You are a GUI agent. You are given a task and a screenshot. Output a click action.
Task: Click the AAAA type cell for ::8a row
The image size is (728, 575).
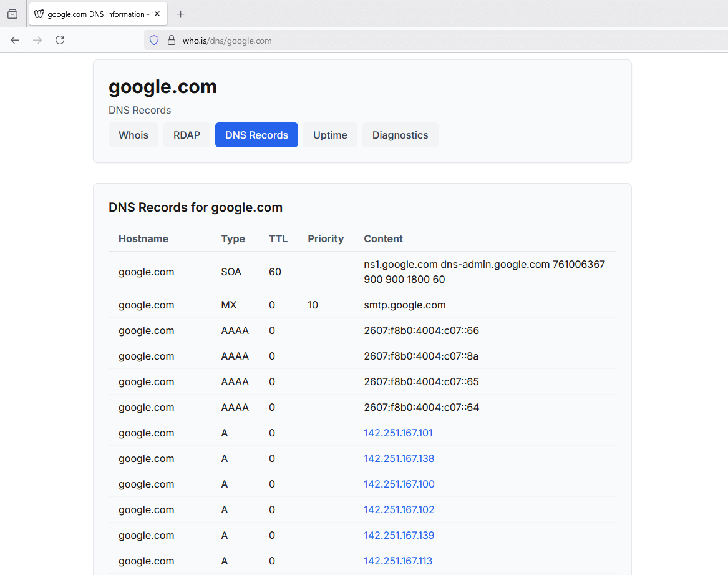pos(235,356)
